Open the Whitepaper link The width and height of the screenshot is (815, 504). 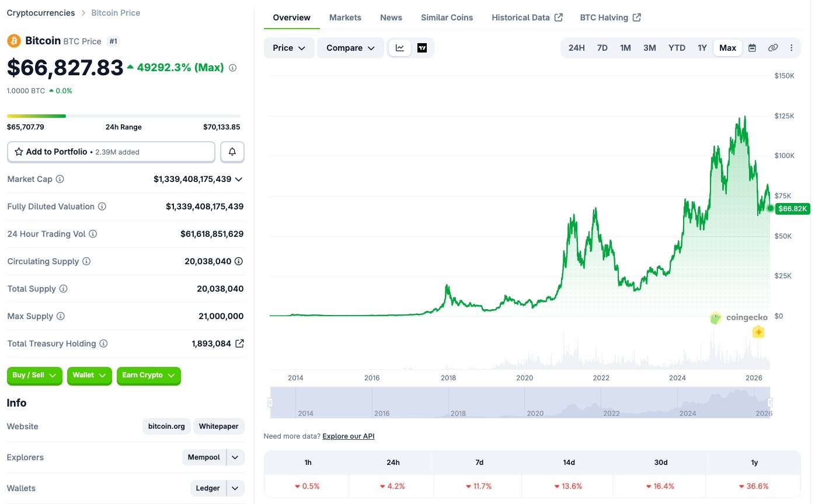pyautogui.click(x=218, y=426)
